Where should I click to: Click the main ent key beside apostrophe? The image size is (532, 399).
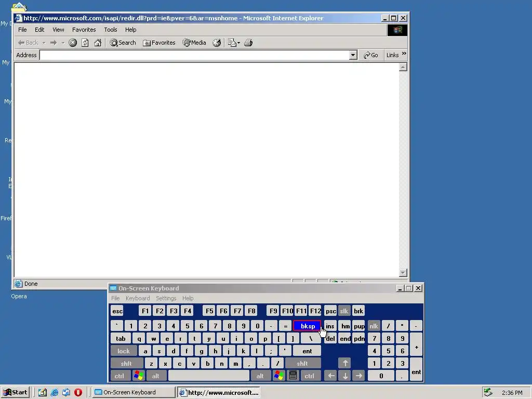[307, 351]
